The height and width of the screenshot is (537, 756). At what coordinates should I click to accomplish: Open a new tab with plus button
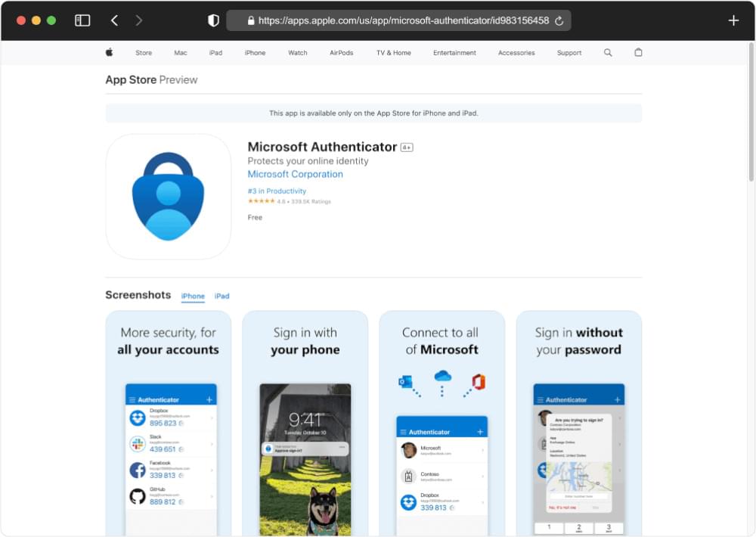[x=733, y=20]
